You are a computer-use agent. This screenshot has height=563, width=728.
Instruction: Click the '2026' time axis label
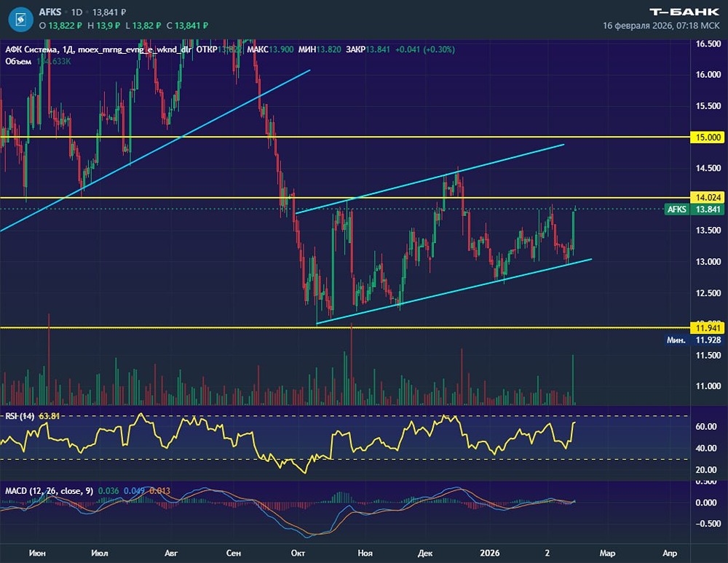tap(490, 553)
